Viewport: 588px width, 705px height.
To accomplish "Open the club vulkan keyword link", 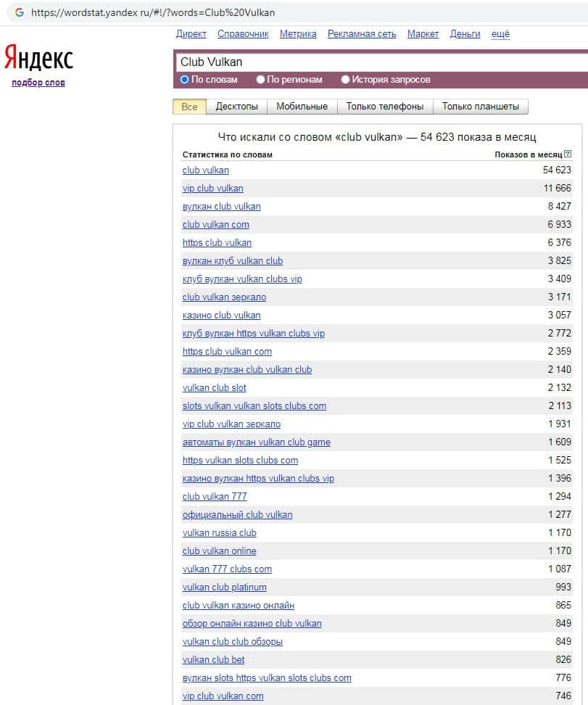I will click(205, 170).
